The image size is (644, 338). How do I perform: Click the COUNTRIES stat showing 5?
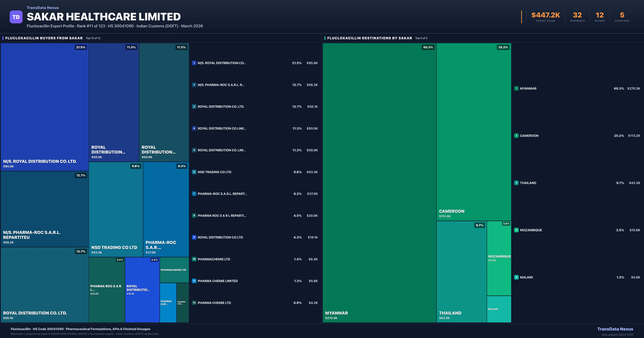622,15
